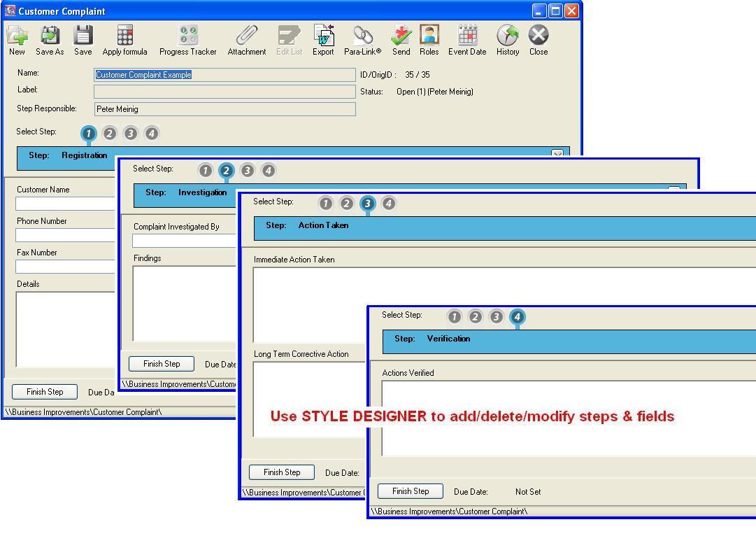Click Finish Step on the Registration form
756x550 pixels.
coord(44,391)
